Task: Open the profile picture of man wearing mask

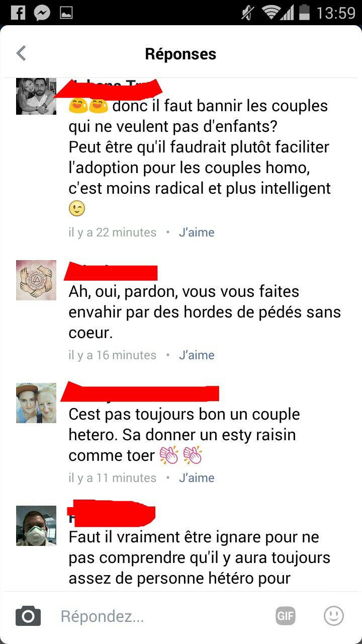Action: click(36, 526)
